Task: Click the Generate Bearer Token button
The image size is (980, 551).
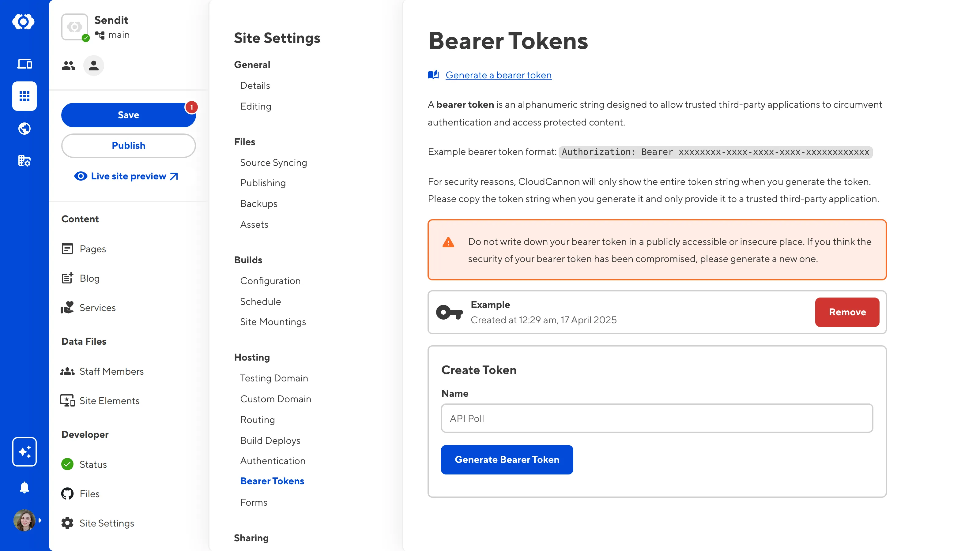Action: point(507,459)
